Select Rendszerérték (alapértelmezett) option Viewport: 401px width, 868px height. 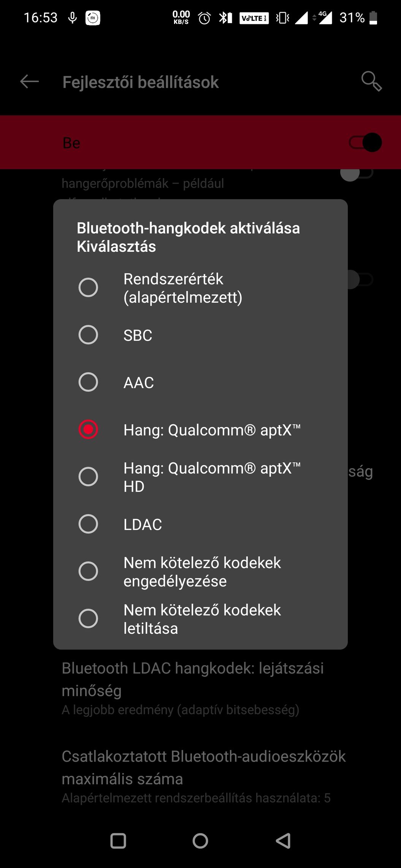click(88, 287)
